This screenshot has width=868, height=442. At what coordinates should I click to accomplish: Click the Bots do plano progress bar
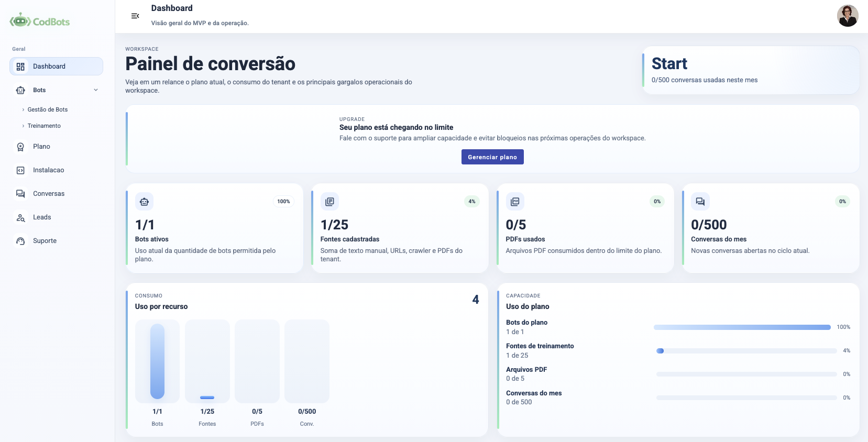[742, 327]
